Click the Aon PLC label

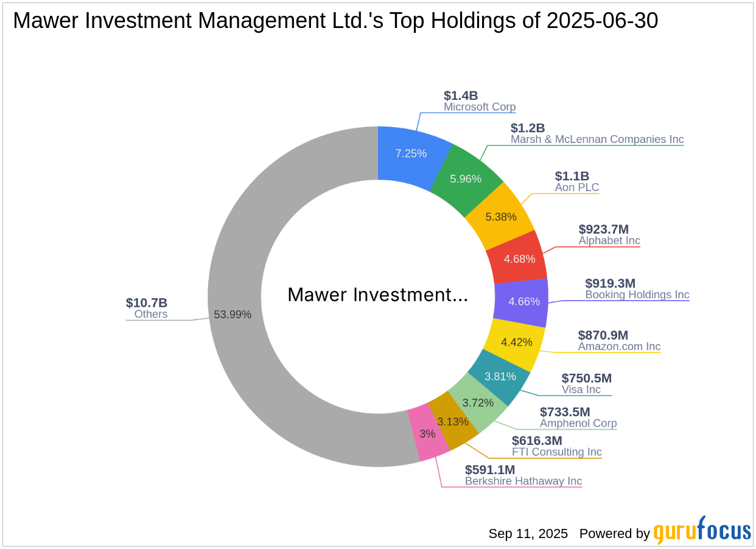[x=577, y=187]
